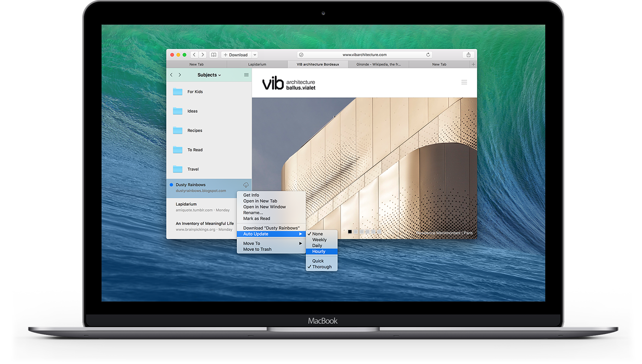Open the dropdown arrow next to Download
Viewport: 642px width, 364px height.
254,54
